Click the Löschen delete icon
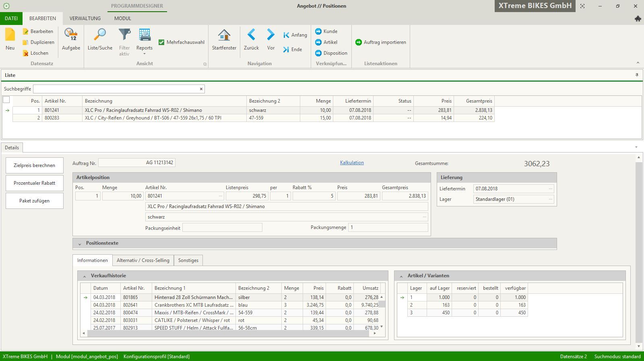 [26, 53]
